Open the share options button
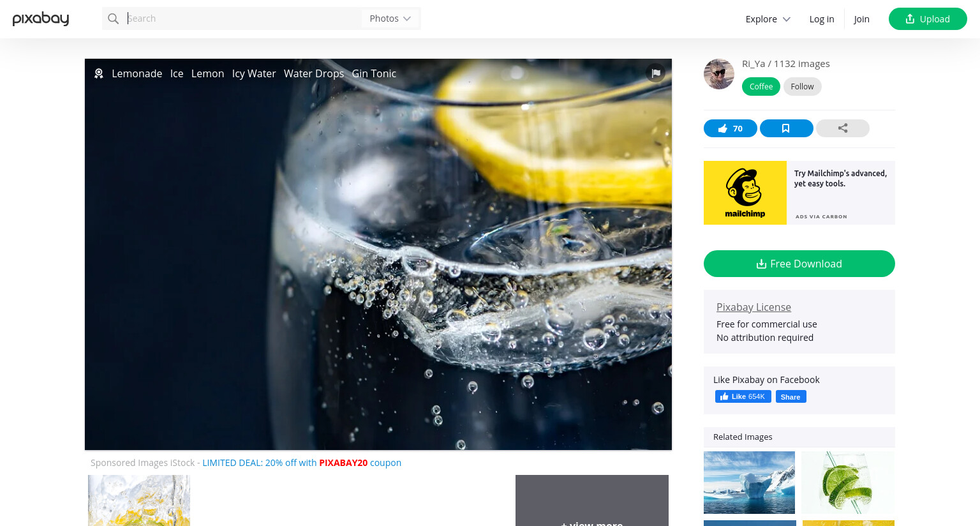The image size is (980, 526). 842,128
